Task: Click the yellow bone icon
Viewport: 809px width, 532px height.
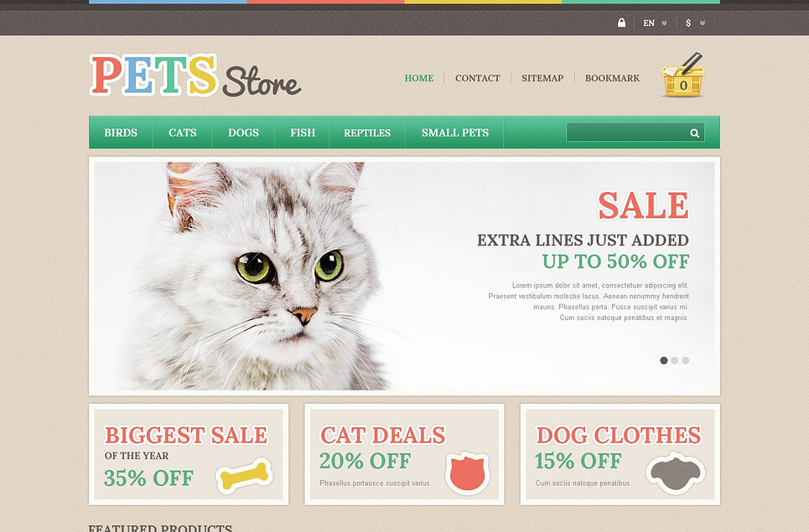Action: point(245,475)
